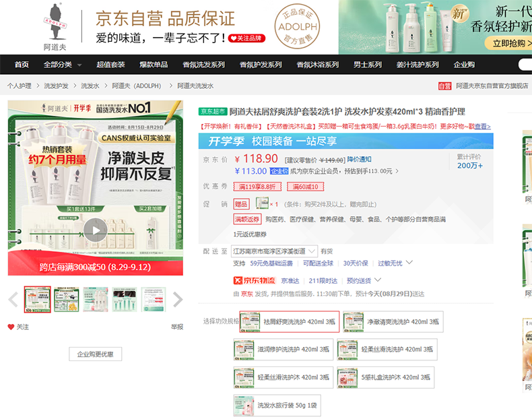Image resolution: width=532 pixels, height=419 pixels.
Task: Click the 立即抢购 banner button
Action: coord(509,43)
